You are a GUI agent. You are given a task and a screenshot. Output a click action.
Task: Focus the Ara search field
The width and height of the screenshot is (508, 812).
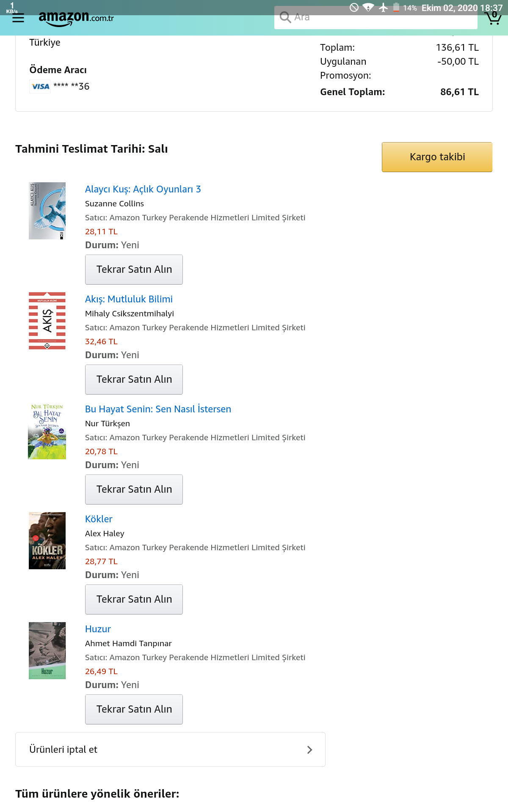tap(381, 17)
